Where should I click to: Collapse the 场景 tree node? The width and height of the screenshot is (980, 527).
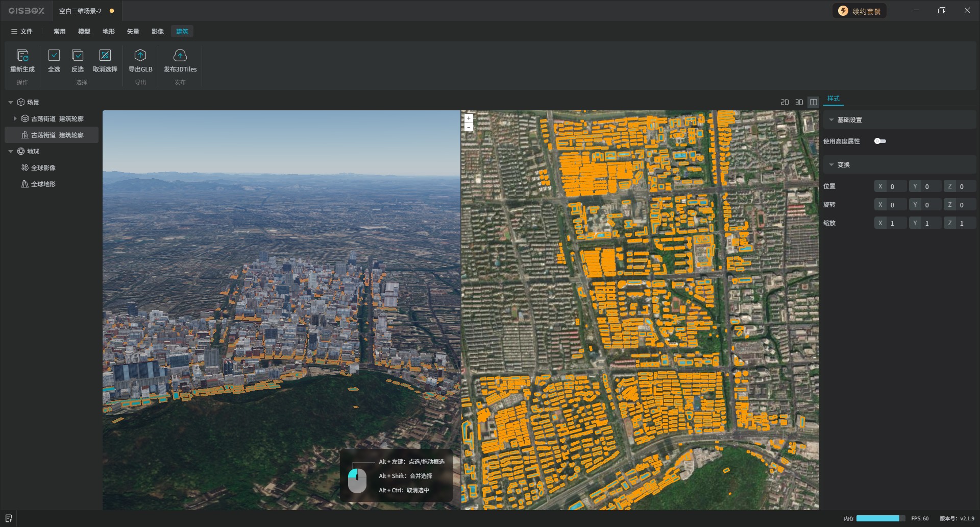pyautogui.click(x=11, y=103)
